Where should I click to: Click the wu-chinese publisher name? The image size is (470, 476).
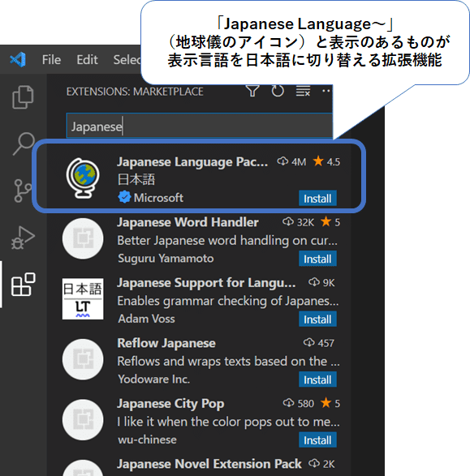click(148, 440)
